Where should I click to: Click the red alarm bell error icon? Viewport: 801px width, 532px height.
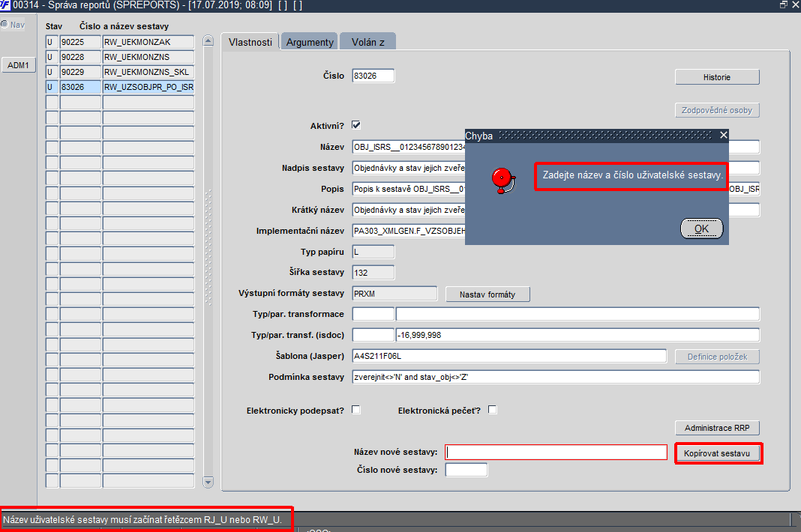(x=503, y=181)
